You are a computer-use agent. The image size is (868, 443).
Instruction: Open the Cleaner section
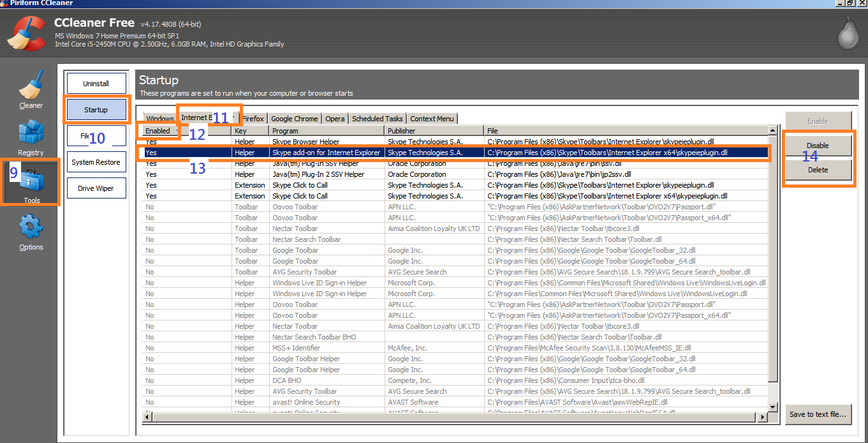click(x=31, y=89)
